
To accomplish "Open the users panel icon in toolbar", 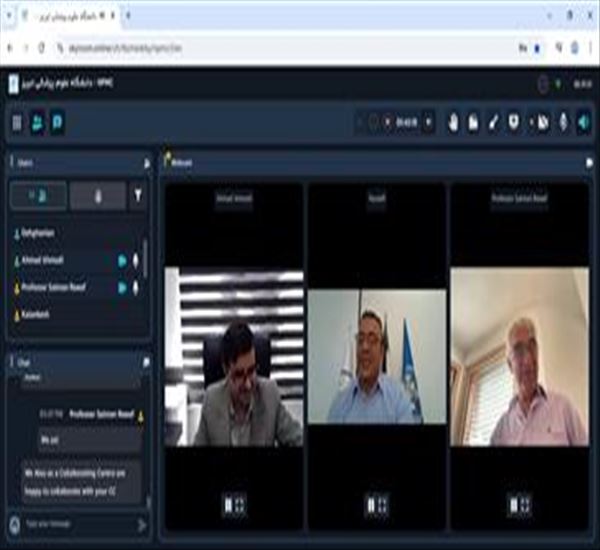I will 38,123.
